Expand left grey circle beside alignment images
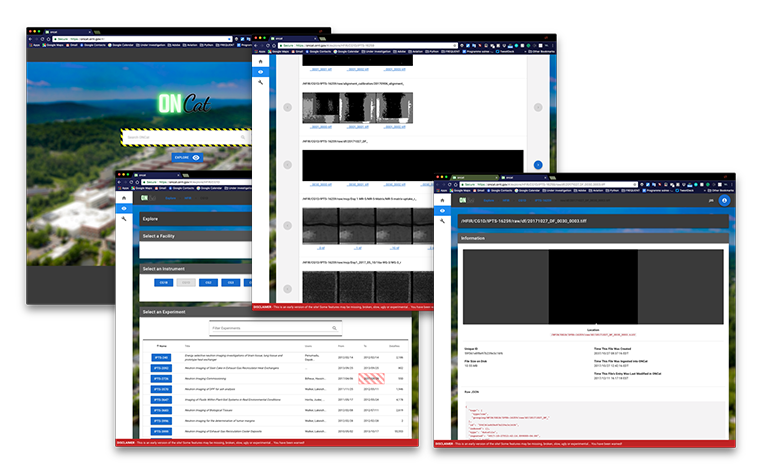761x469 pixels. point(287,107)
